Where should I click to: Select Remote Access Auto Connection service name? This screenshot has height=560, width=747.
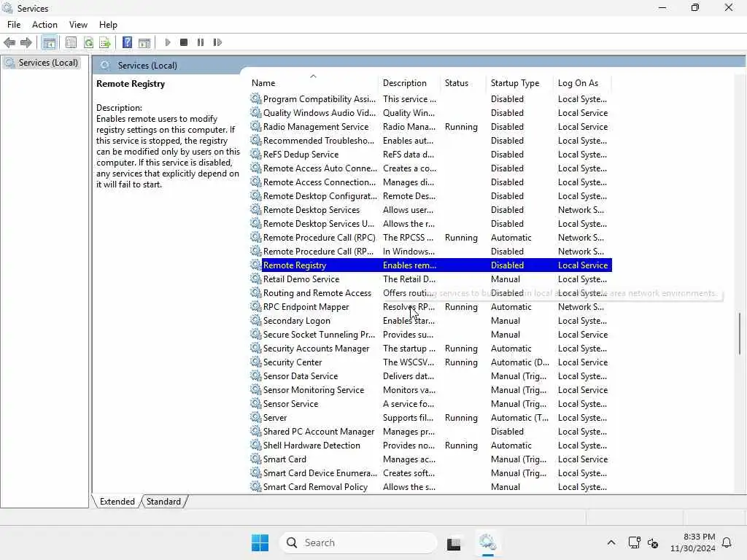[320, 168]
